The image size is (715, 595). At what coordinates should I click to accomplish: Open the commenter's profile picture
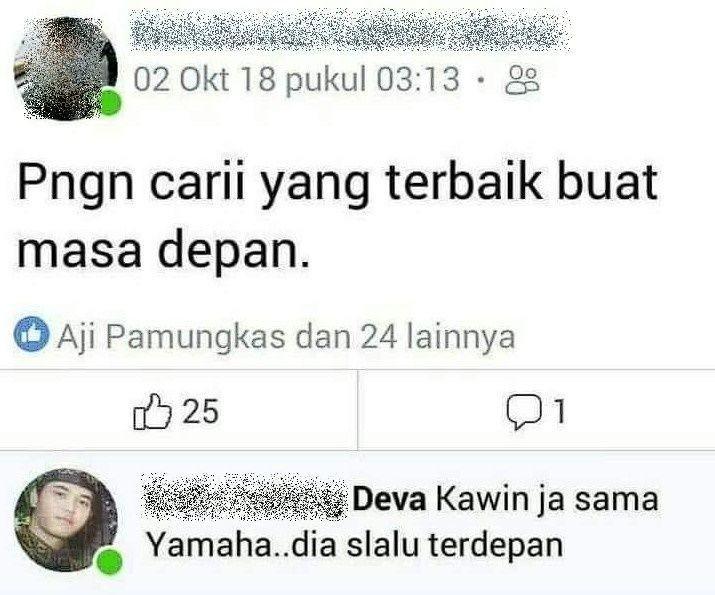tap(66, 520)
